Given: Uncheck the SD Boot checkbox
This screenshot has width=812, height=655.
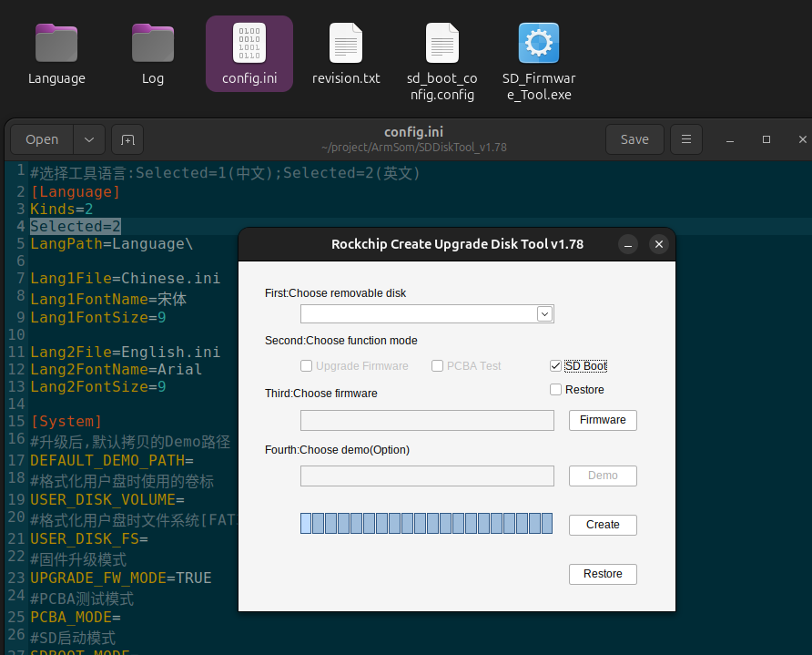Looking at the screenshot, I should [555, 366].
